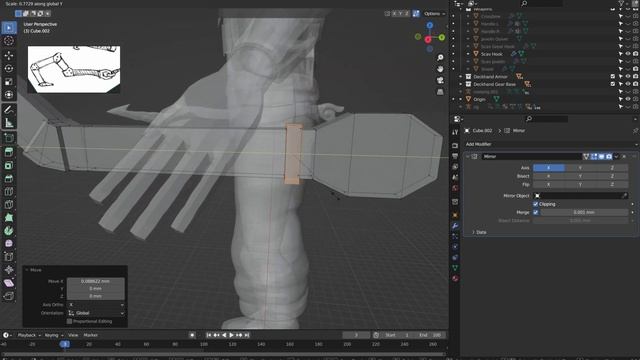The width and height of the screenshot is (640, 360).
Task: Enable Flip Z button
Action: pyautogui.click(x=612, y=184)
